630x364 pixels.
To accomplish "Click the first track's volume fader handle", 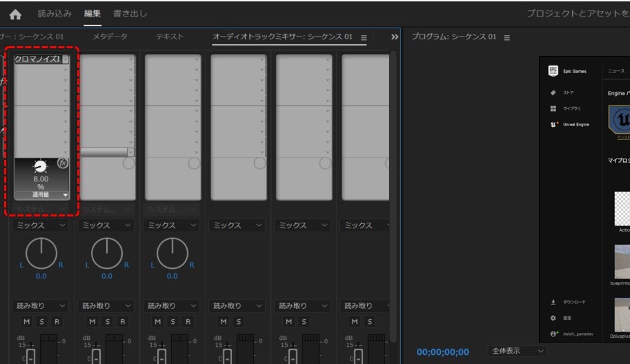I will point(31,357).
